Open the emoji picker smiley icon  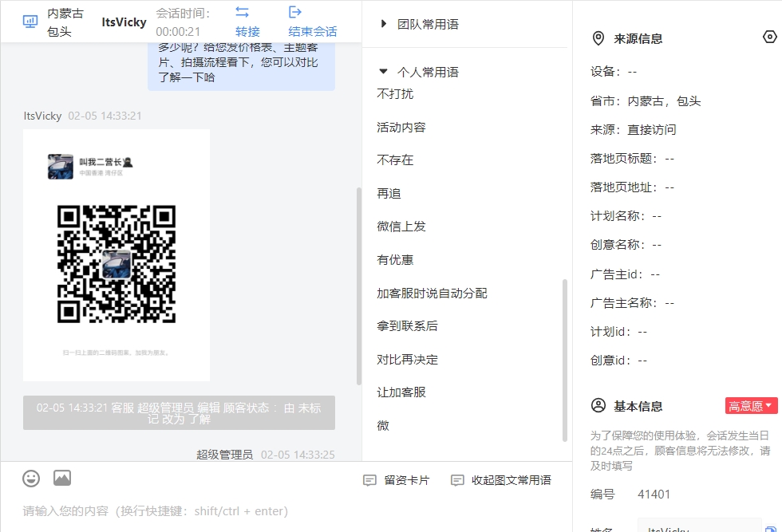click(x=31, y=478)
